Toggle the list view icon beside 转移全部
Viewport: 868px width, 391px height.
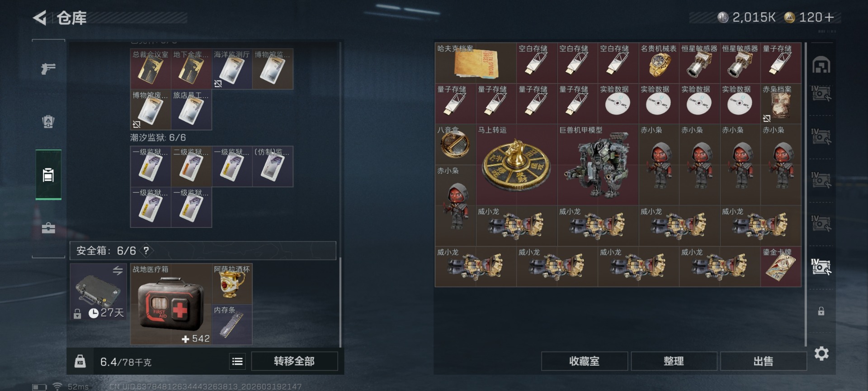(x=237, y=361)
